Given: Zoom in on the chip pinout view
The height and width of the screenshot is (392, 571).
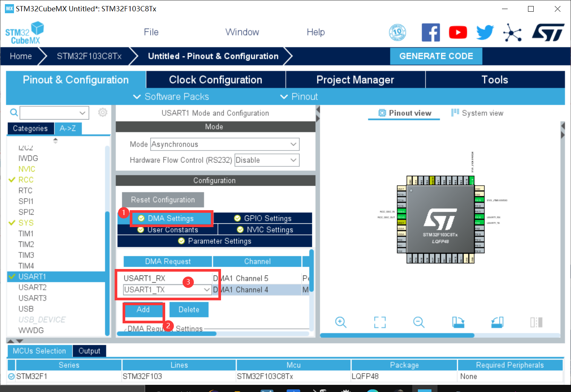Looking at the screenshot, I should 341,322.
